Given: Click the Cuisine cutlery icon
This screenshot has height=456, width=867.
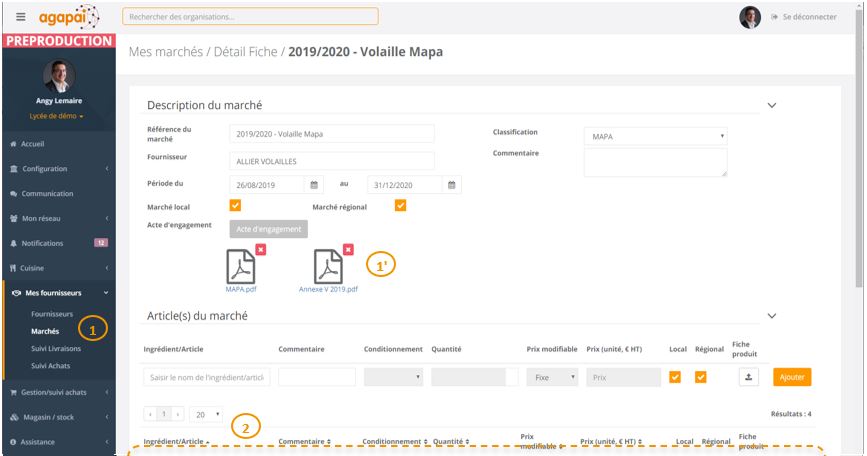Looking at the screenshot, I should pos(13,268).
